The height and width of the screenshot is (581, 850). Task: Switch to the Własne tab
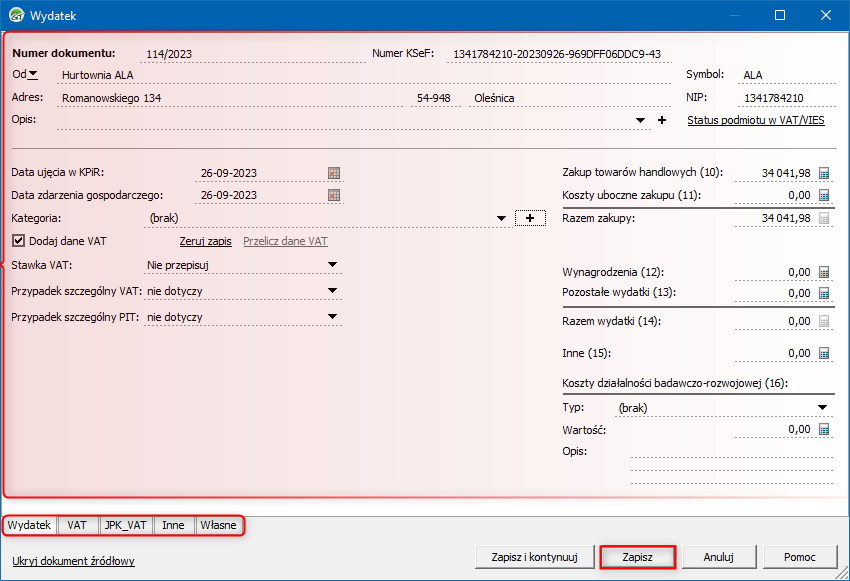click(x=218, y=525)
